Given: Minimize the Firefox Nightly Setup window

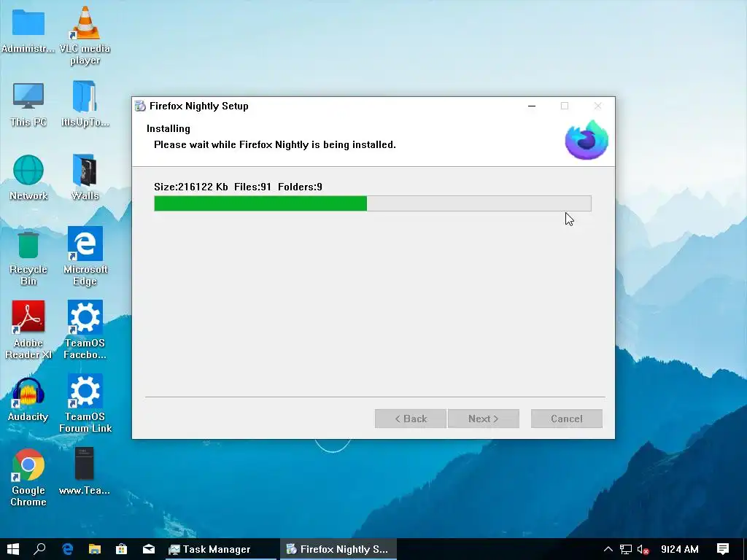Looking at the screenshot, I should tap(532, 106).
